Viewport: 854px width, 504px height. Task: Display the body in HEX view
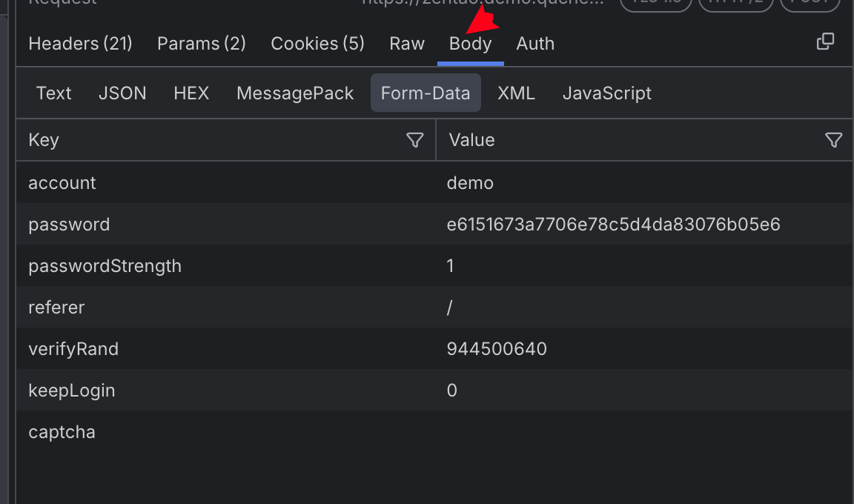(x=191, y=93)
